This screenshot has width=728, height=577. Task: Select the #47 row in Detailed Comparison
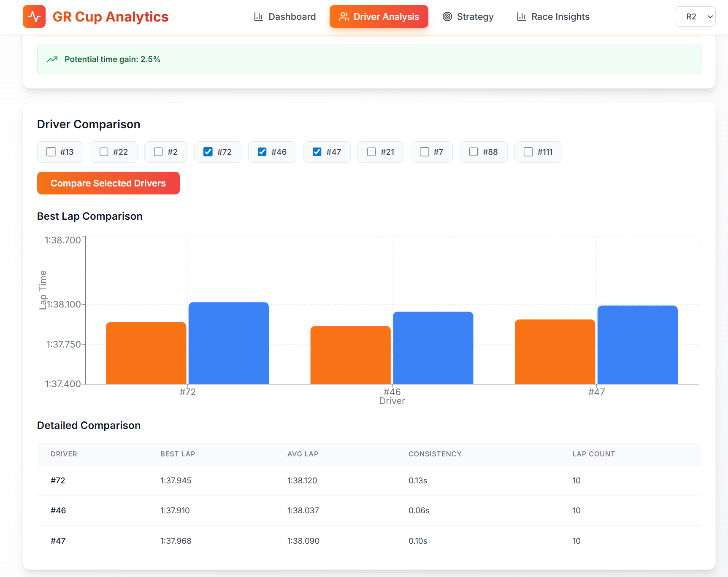pos(369,541)
